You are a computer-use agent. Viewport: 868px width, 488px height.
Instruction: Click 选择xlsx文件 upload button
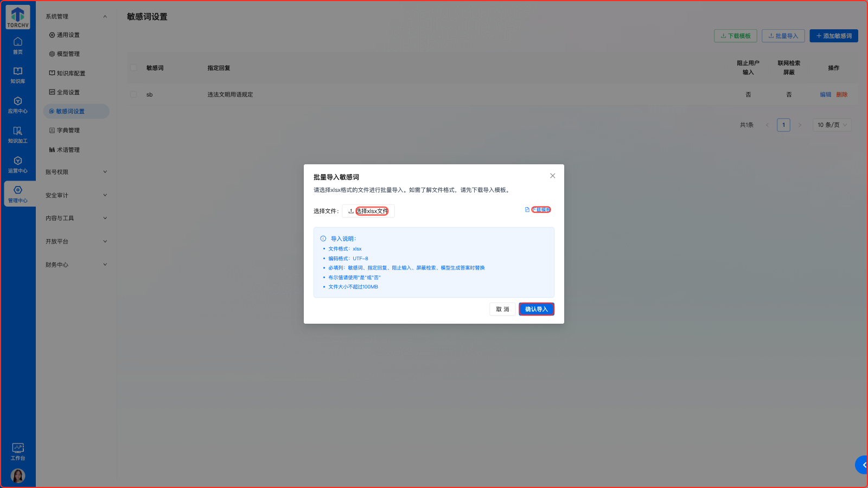click(x=368, y=211)
